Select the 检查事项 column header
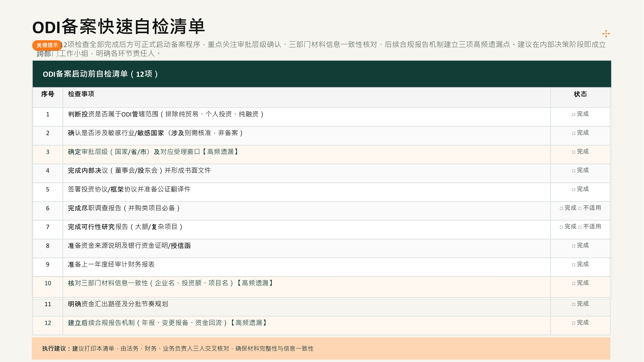Viewport: 644px width, 362px height. point(81,94)
